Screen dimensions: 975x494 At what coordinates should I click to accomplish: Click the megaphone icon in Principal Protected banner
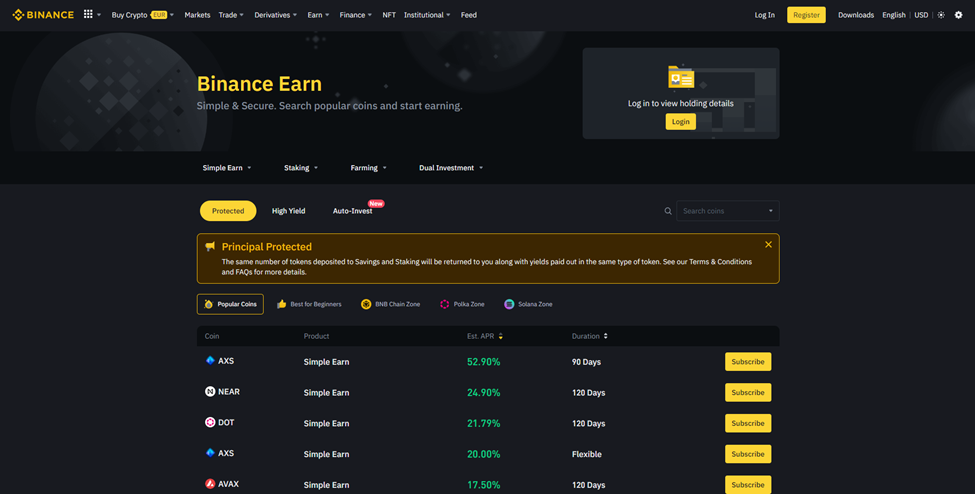[210, 246]
